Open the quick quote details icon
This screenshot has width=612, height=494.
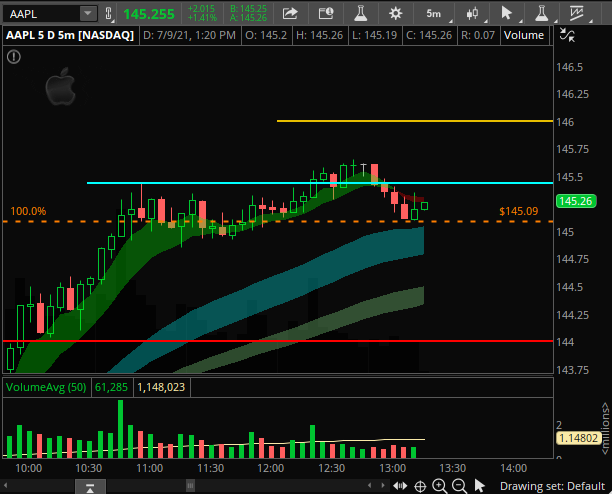click(326, 14)
